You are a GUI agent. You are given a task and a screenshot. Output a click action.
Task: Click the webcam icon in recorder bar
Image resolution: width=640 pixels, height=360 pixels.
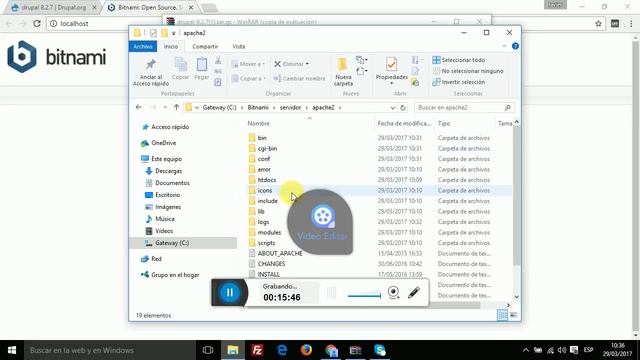(x=393, y=292)
